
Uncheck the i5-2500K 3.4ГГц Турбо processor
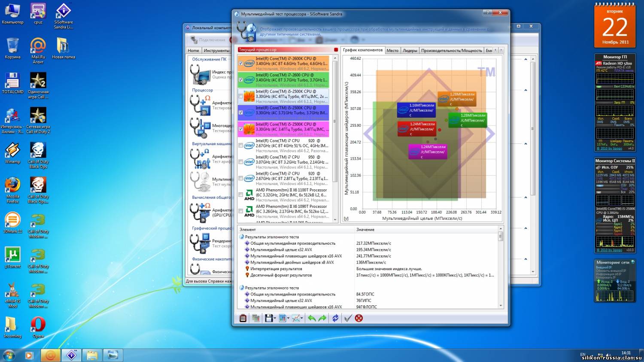[240, 129]
